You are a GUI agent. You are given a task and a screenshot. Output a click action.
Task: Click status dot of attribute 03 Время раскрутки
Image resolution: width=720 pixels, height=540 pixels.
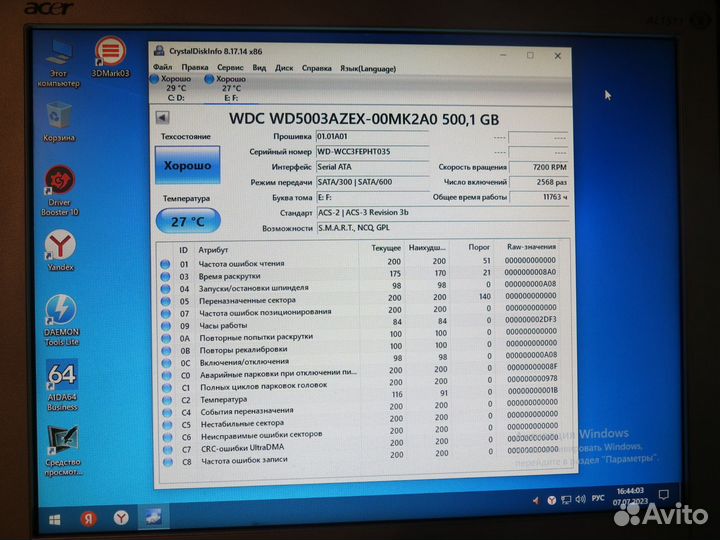(165, 276)
